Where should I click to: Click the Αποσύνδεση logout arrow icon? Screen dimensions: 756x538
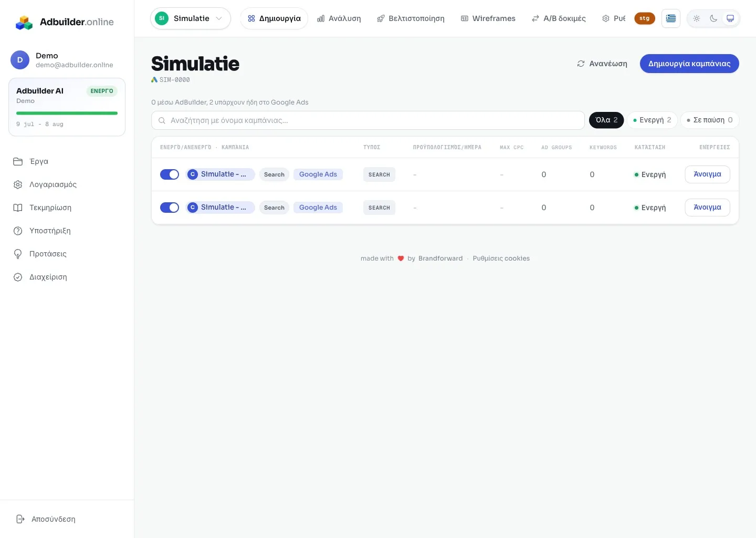click(x=20, y=519)
